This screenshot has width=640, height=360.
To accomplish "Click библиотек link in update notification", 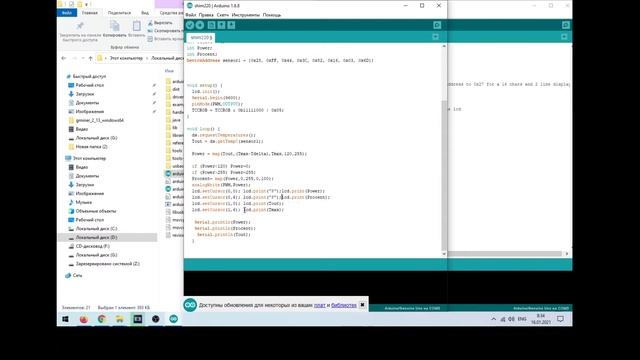I will 344,305.
